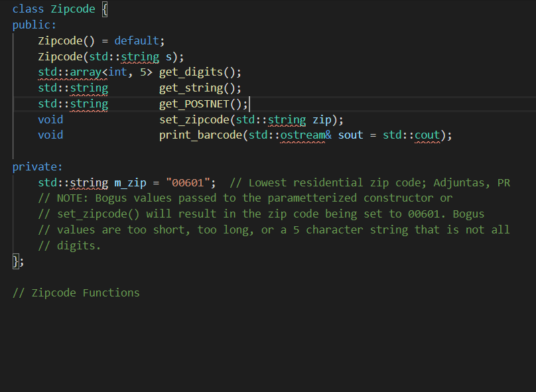Click the 'void' before print_barcode

(50, 135)
